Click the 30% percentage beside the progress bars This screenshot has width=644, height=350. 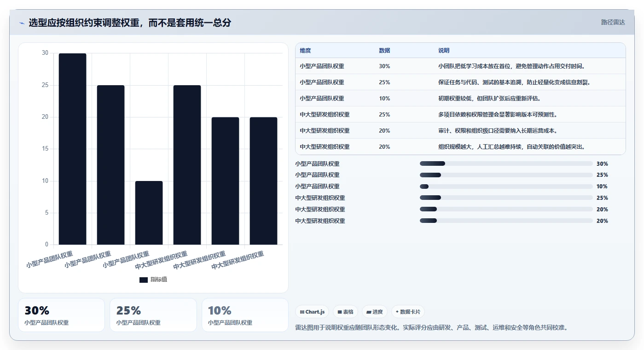pyautogui.click(x=602, y=164)
